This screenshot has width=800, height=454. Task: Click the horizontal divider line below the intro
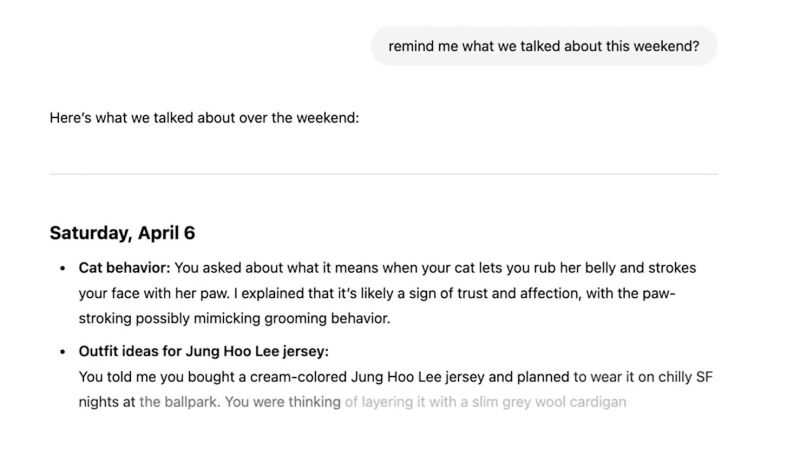(383, 174)
